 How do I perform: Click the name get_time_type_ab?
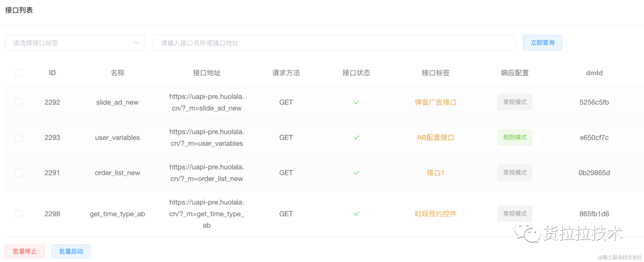[x=117, y=214]
